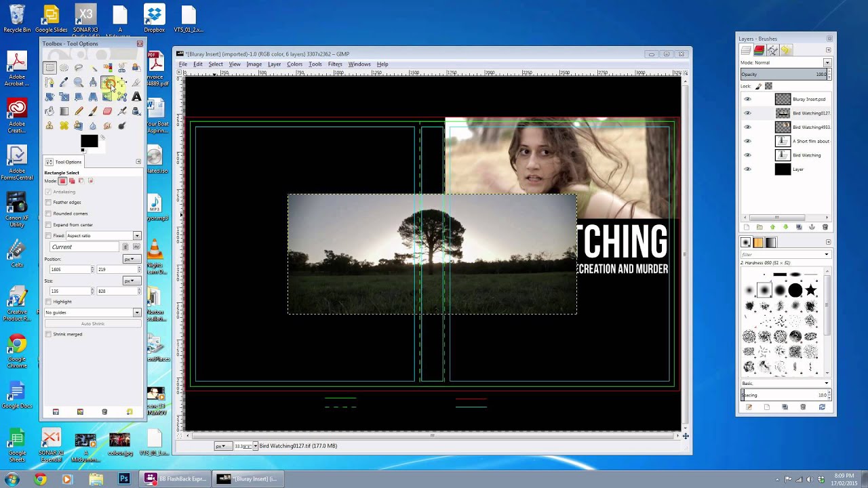Select the Bucket Fill tool

click(50, 111)
